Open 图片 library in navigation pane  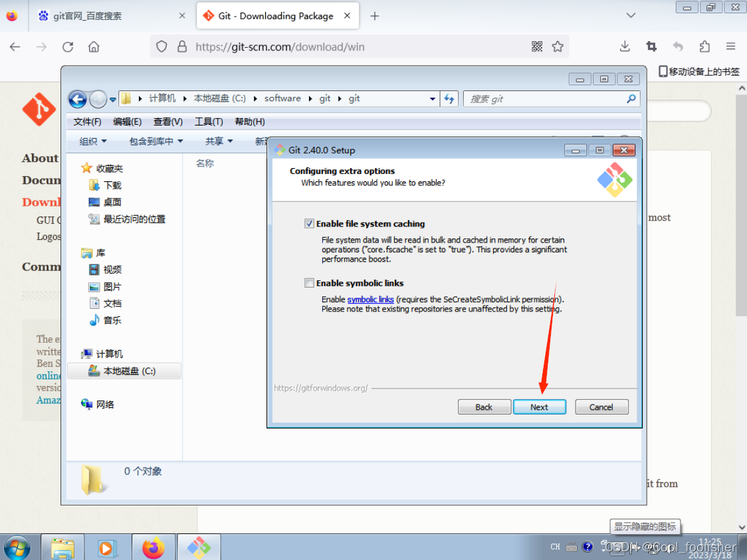(x=105, y=287)
